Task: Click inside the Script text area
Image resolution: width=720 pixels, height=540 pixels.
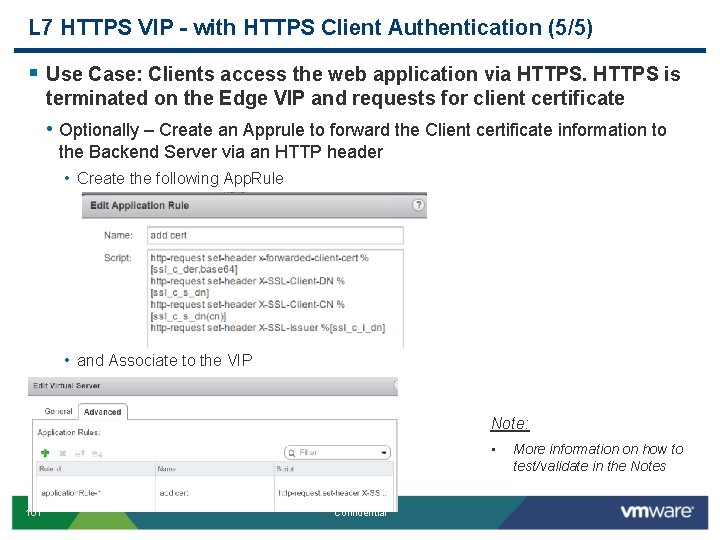Action: 275,298
